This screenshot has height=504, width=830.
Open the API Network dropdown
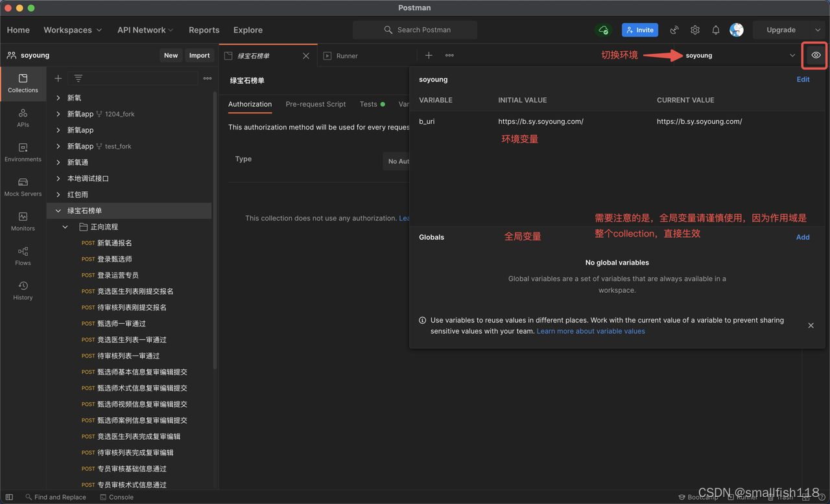[x=145, y=30]
